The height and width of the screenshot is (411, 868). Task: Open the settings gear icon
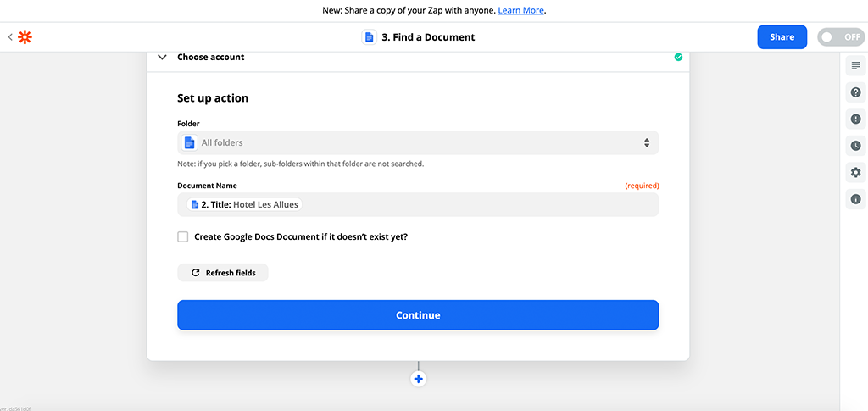[855, 173]
